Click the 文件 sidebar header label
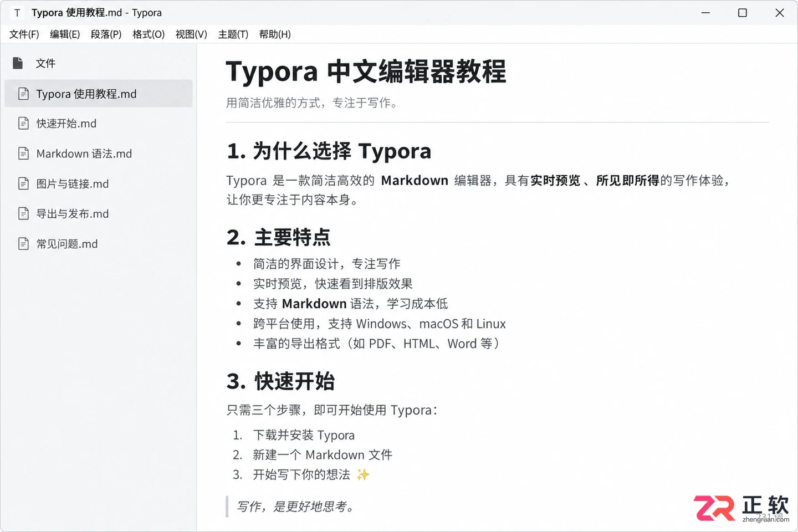This screenshot has width=798, height=532. (45, 63)
